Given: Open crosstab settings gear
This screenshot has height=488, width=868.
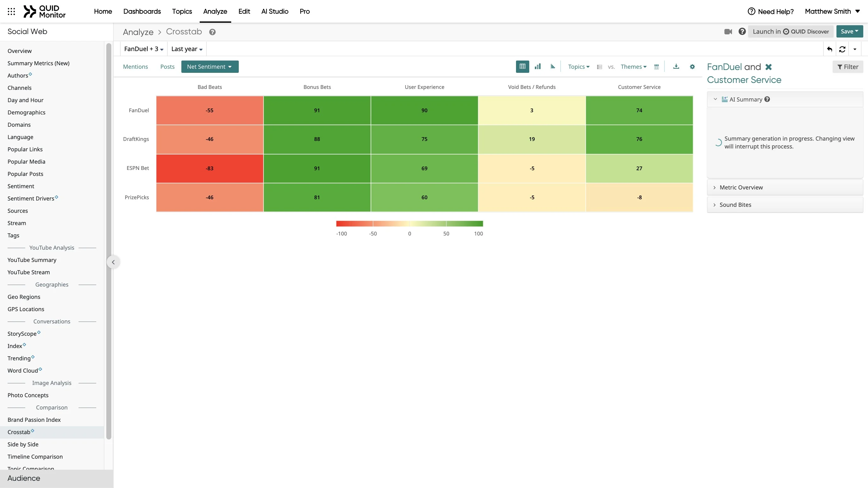Looking at the screenshot, I should [692, 67].
